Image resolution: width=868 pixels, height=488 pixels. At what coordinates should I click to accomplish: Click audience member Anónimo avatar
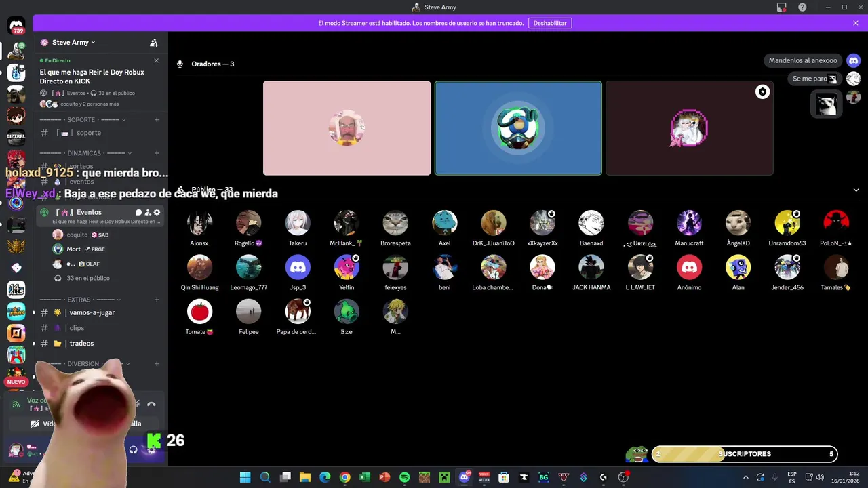(x=689, y=268)
